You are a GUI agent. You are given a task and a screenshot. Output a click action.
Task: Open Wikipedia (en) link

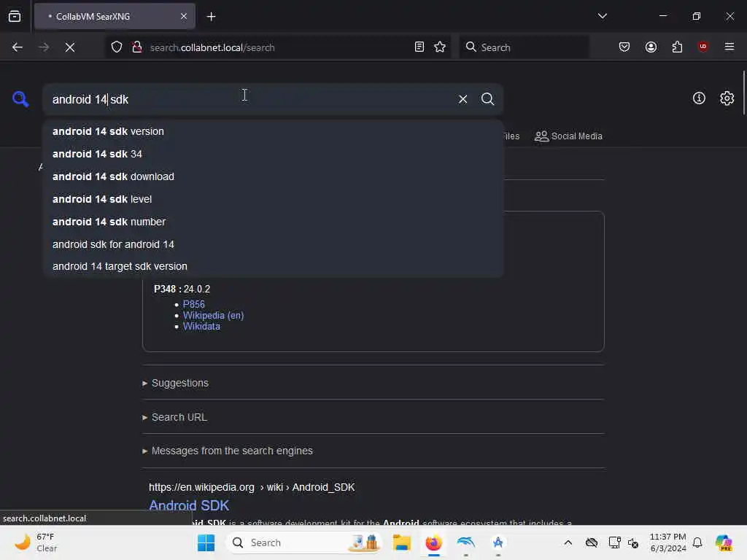(x=214, y=315)
